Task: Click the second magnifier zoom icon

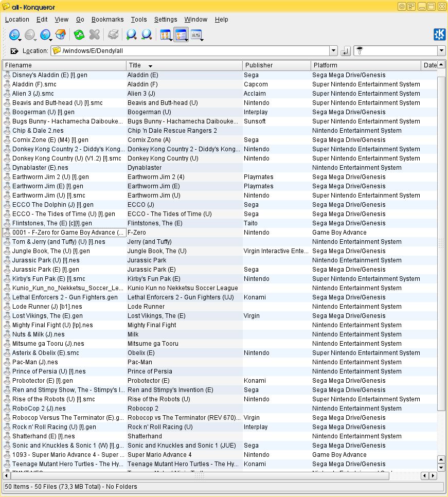Action: point(147,34)
